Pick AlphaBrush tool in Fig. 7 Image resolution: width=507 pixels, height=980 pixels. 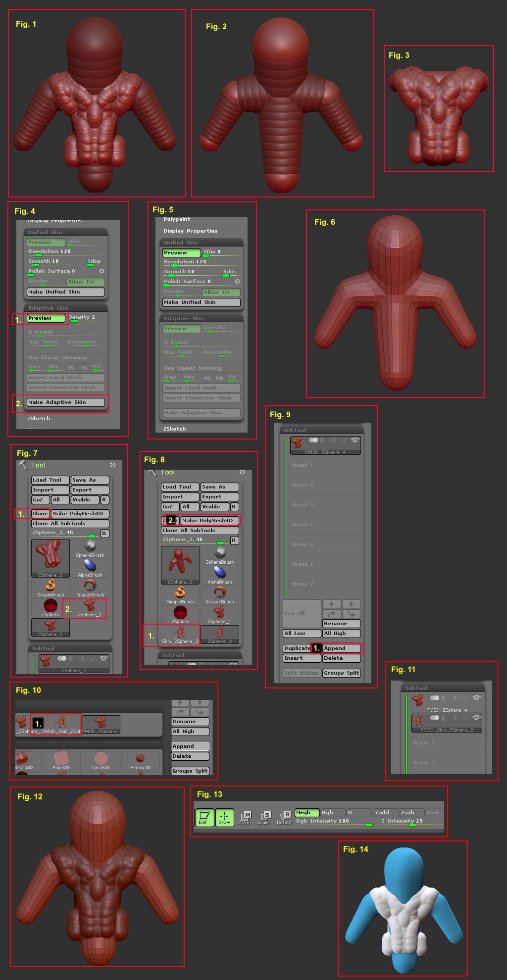90,568
